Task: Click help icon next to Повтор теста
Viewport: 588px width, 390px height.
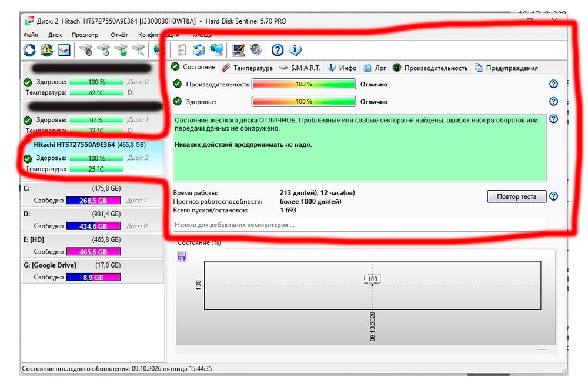Action: [553, 196]
